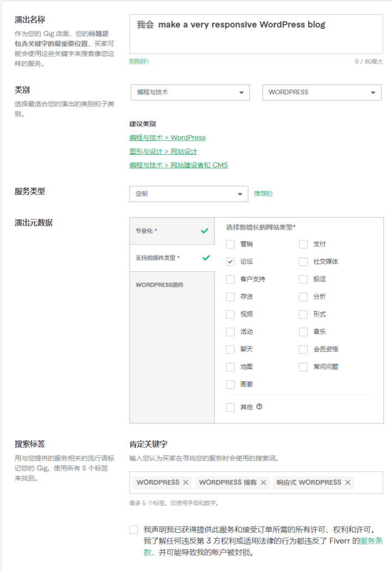Select the WORDPRESS插件 tab
Image resolution: width=392 pixels, height=572 pixels.
[x=172, y=285]
